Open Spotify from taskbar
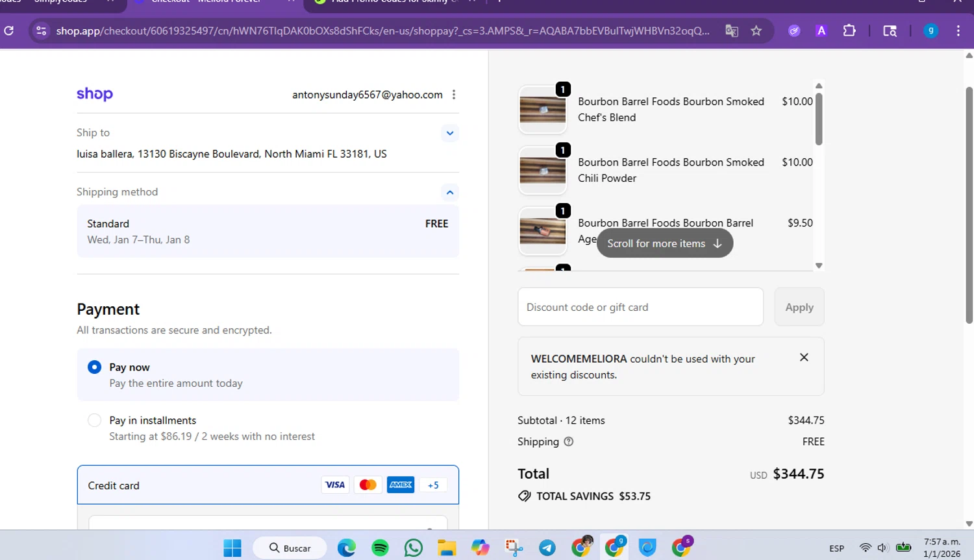The image size is (974, 560). [380, 548]
